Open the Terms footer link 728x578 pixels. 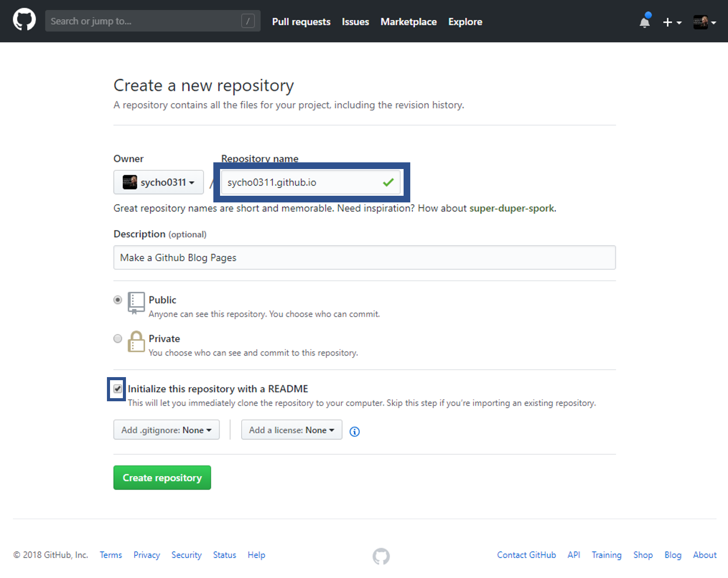(x=111, y=555)
